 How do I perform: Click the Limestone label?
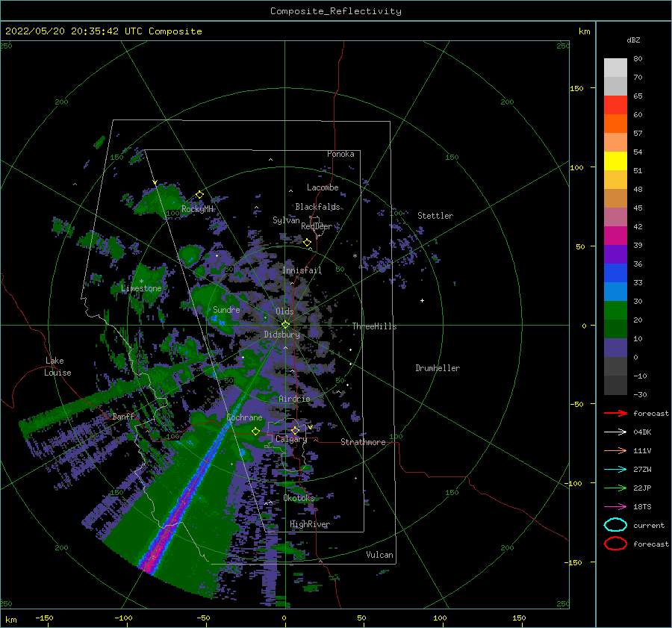coord(141,288)
